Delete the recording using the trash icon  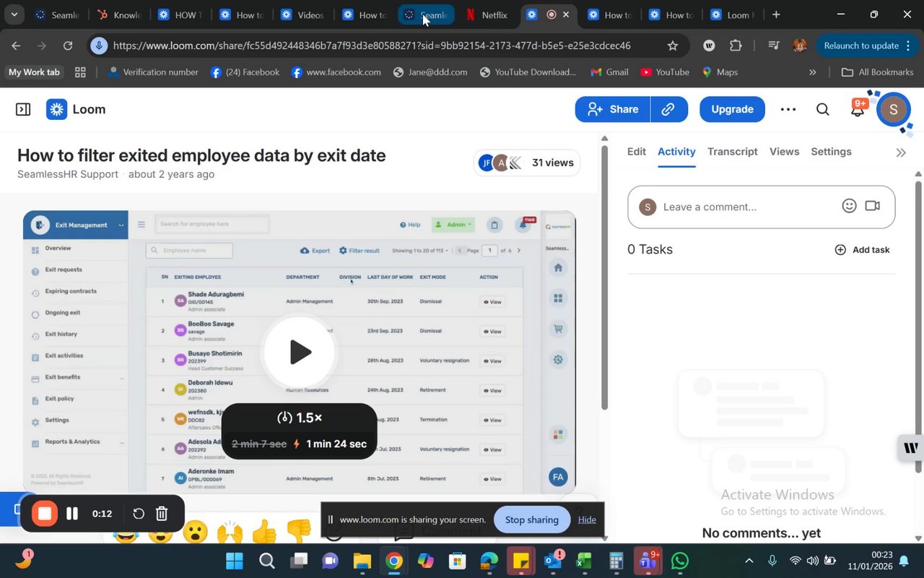(162, 514)
